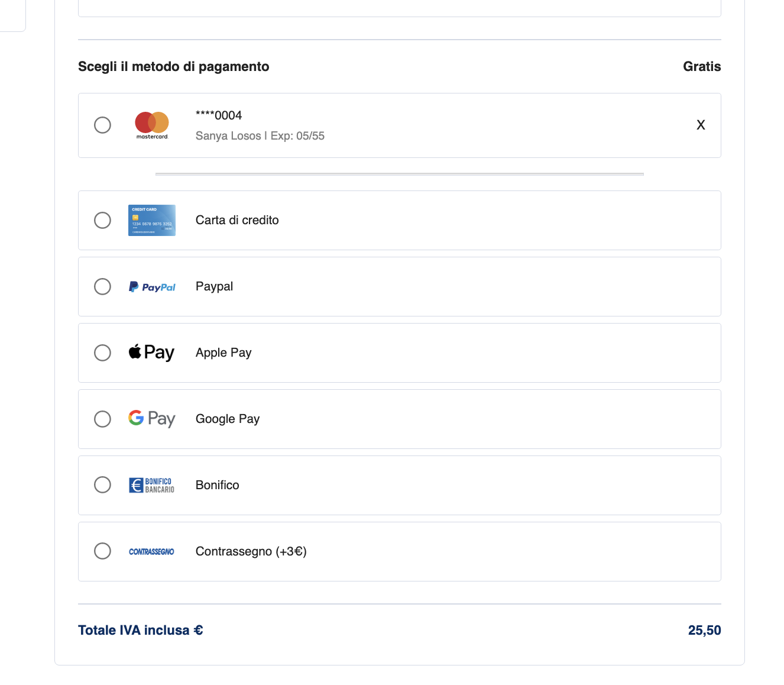
Task: Click the Bonifico Bancario logo
Action: point(151,485)
